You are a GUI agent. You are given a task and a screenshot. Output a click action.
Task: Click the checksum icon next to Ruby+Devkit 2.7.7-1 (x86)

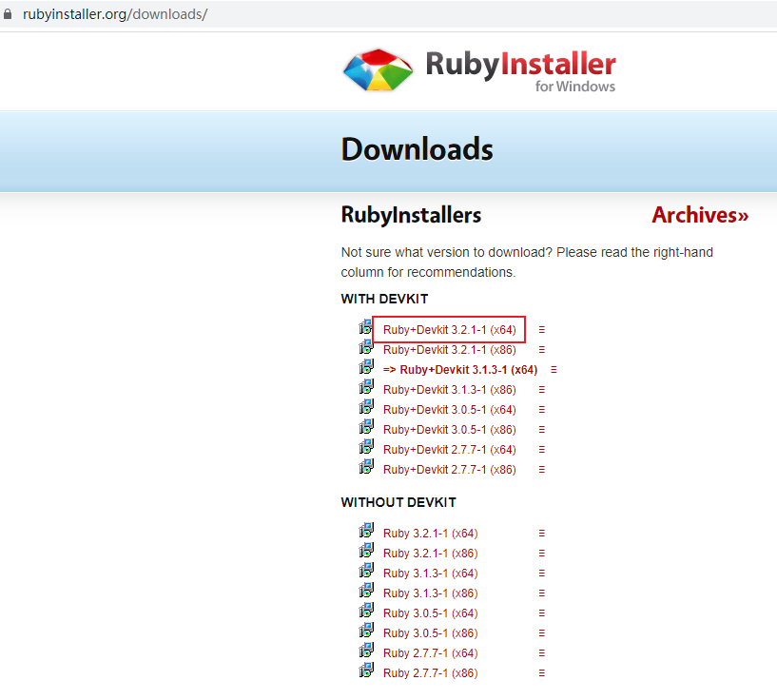[x=541, y=469]
